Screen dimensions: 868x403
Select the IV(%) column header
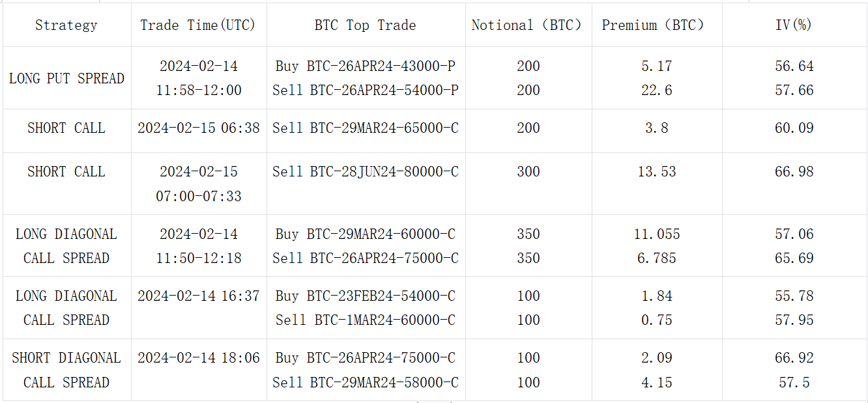click(794, 25)
